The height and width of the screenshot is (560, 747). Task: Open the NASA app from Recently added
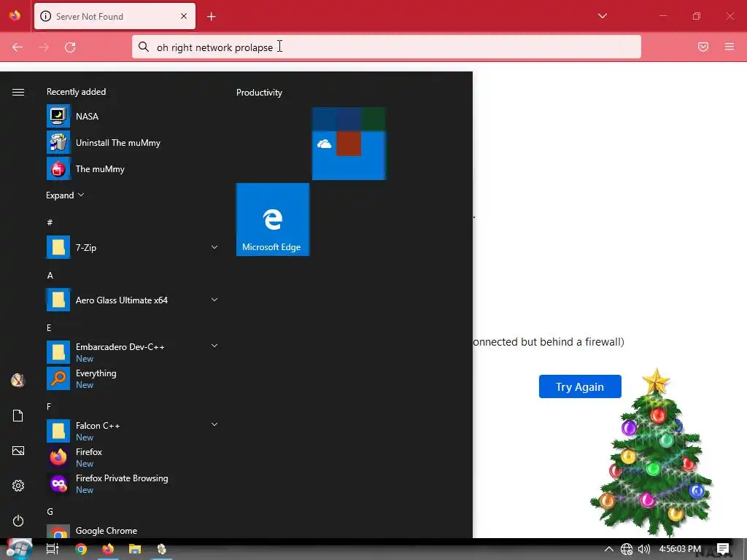pyautogui.click(x=133, y=116)
